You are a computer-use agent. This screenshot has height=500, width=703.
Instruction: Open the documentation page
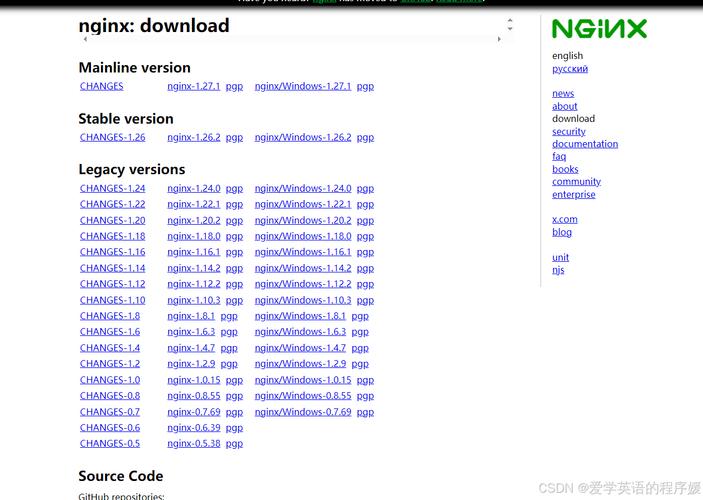coord(585,143)
